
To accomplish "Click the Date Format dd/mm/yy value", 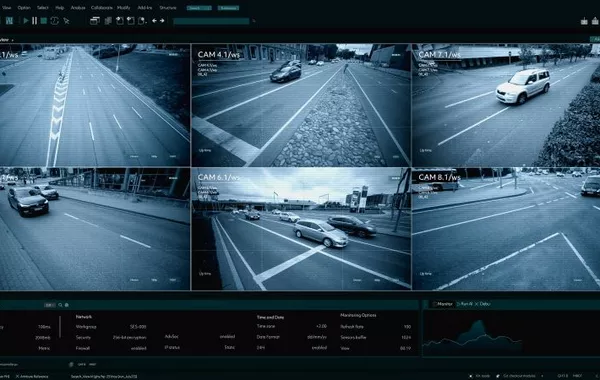I will click(x=317, y=337).
